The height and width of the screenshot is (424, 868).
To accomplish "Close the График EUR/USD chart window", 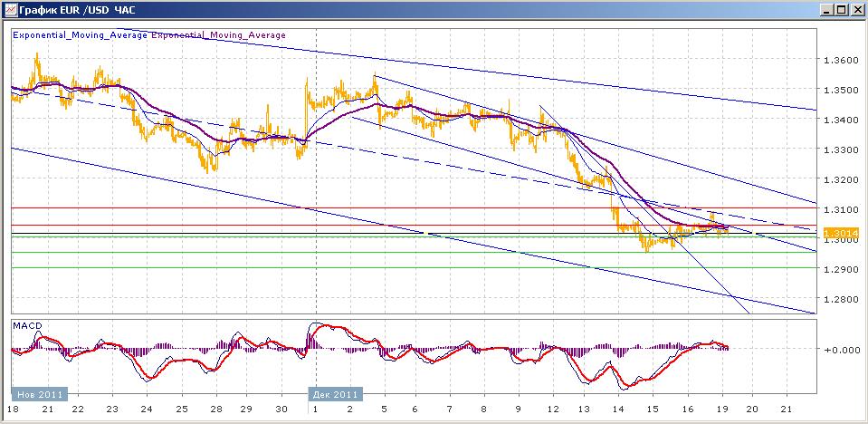I will pyautogui.click(x=856, y=9).
